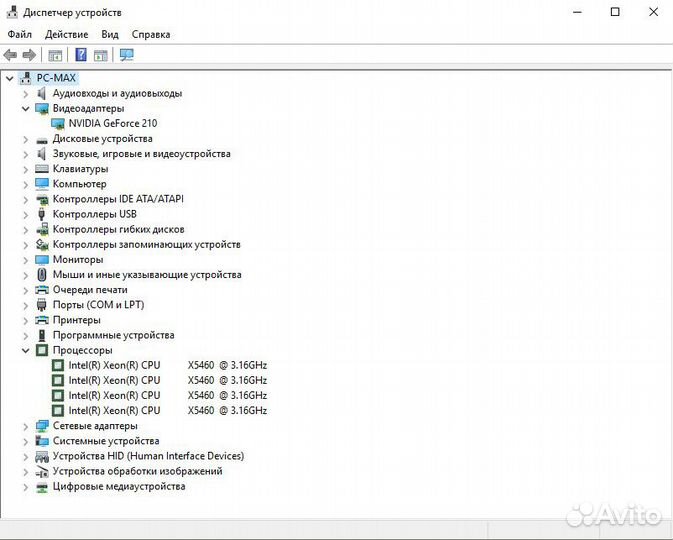Select the first Intel Xeon X5460 processor entry
The image size is (673, 540).
(168, 365)
